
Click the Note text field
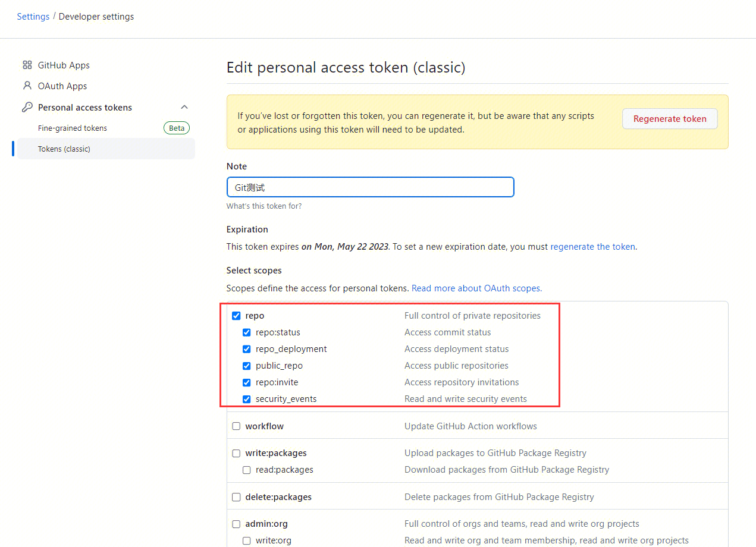tap(370, 187)
